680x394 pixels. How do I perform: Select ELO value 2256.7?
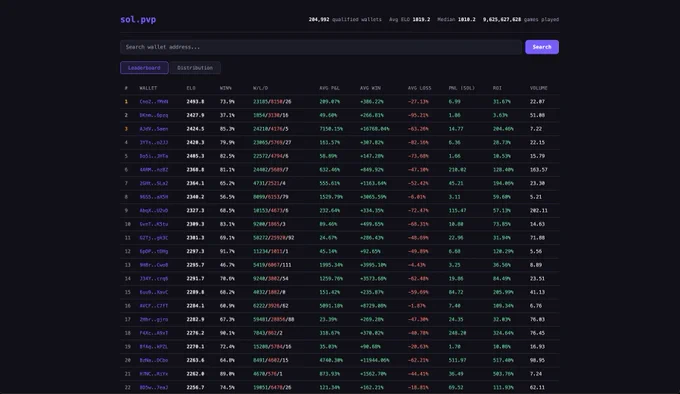[x=195, y=387]
